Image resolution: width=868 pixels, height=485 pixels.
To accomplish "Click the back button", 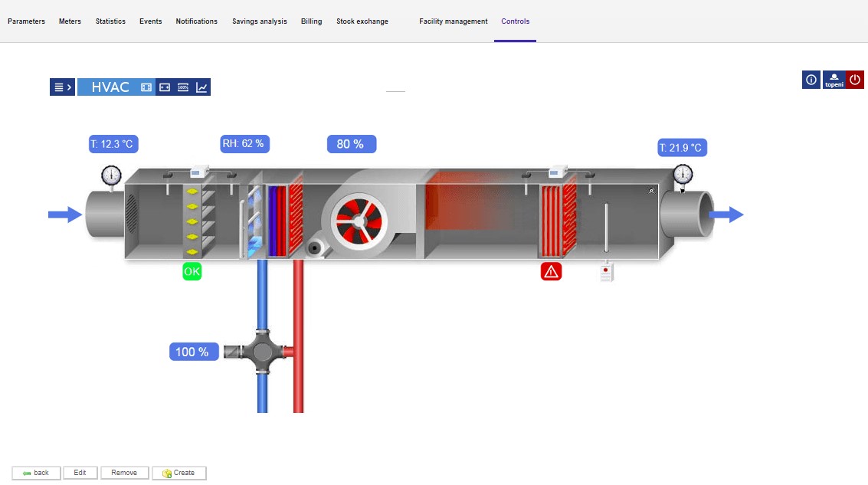I will coord(36,473).
